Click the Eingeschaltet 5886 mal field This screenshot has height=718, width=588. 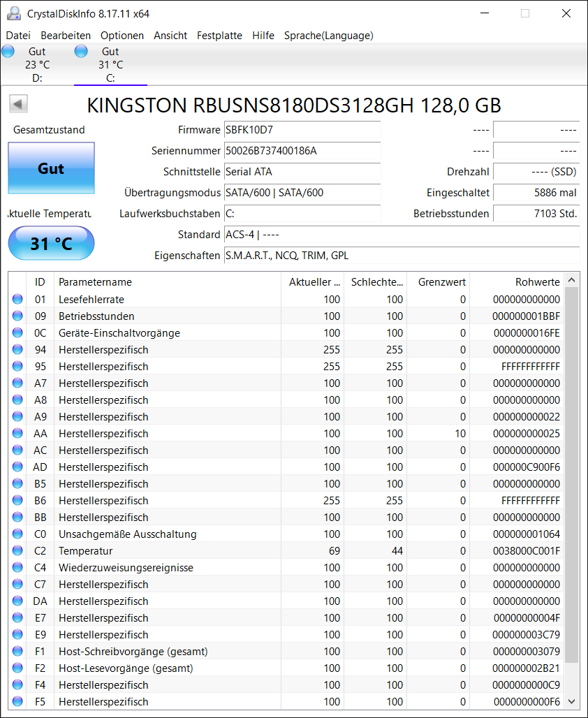[536, 193]
